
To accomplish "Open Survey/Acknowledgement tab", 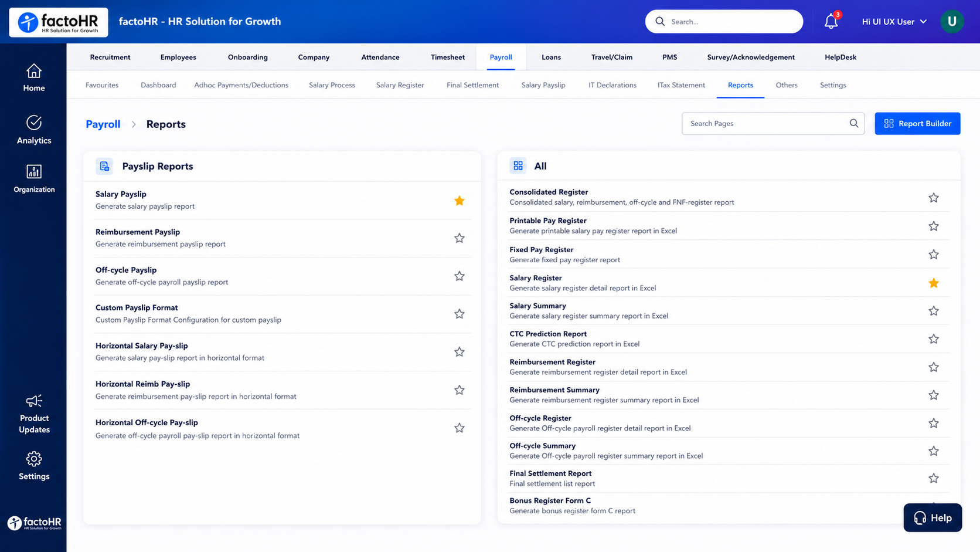I will (751, 57).
